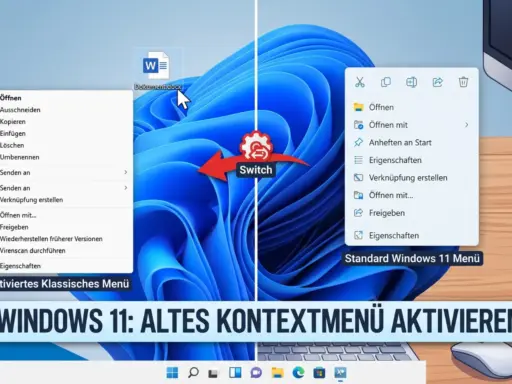Choose Virenscan durchführen in classic menu

(65, 251)
